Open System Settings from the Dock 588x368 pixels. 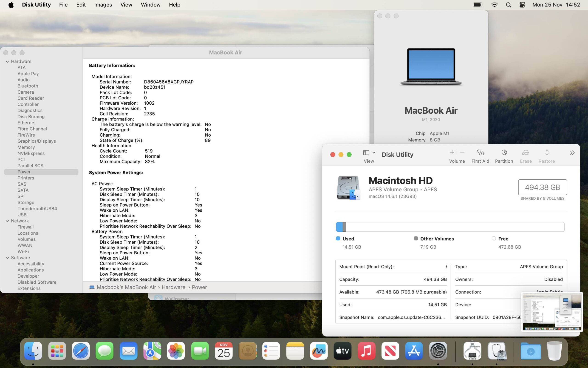(438, 351)
